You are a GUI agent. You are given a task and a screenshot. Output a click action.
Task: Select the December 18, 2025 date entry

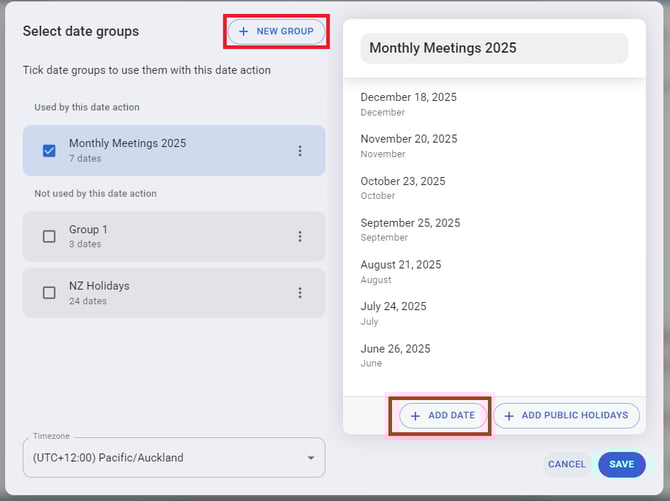409,104
